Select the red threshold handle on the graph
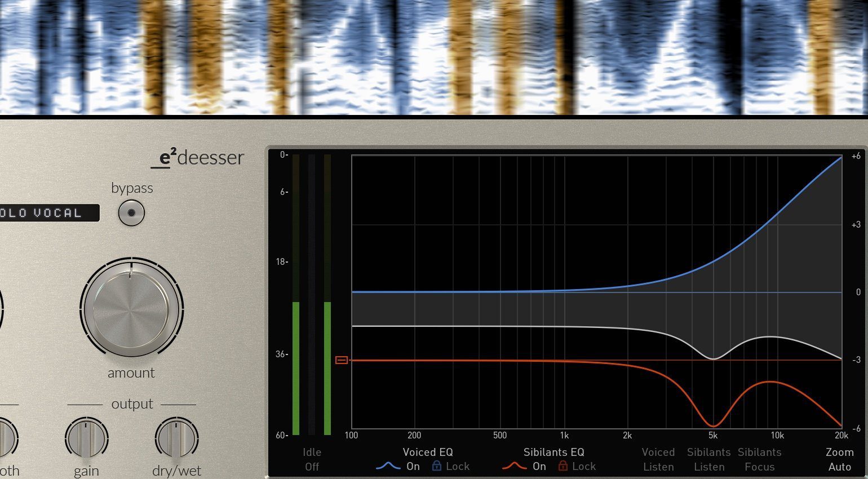 pos(342,360)
